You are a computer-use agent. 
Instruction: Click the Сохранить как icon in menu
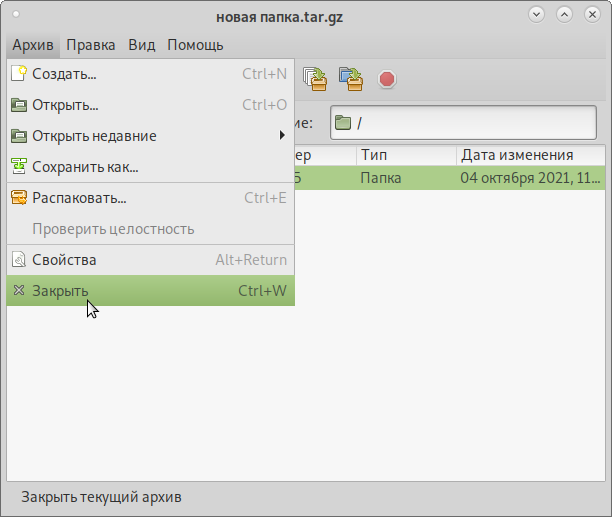pyautogui.click(x=18, y=166)
